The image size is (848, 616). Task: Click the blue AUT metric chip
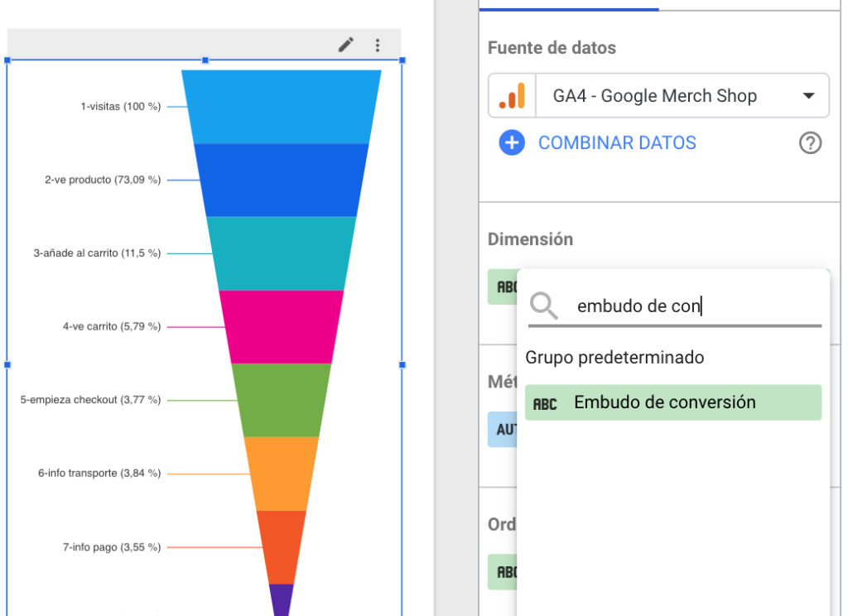(502, 430)
